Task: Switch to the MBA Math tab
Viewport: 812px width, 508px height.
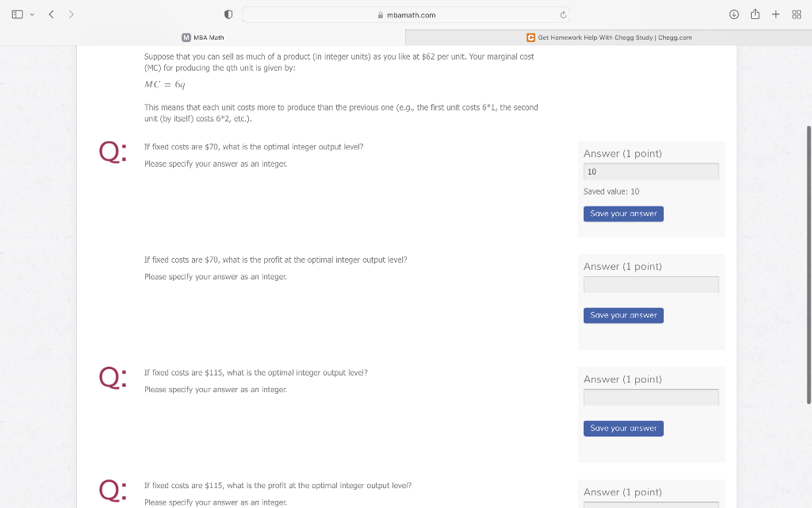Action: [x=202, y=37]
